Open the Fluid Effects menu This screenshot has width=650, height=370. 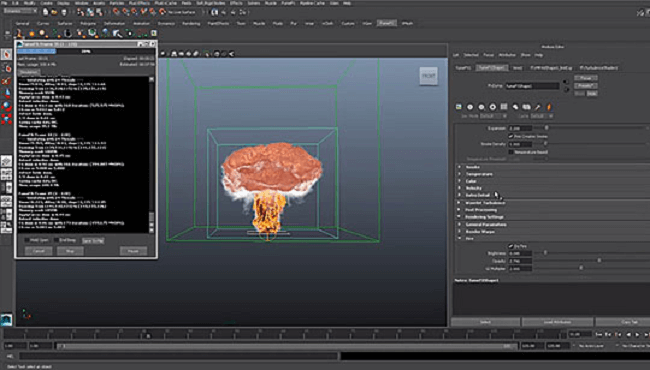(139, 3)
